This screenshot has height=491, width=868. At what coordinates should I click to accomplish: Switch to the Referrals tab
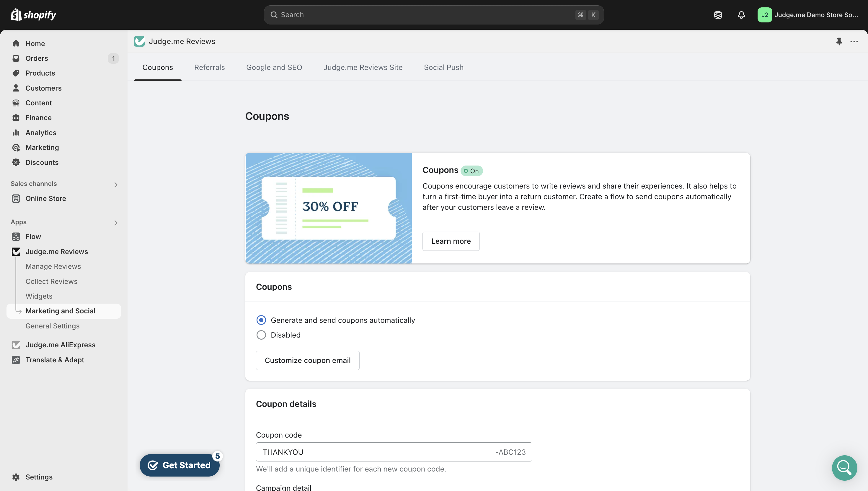[210, 68]
